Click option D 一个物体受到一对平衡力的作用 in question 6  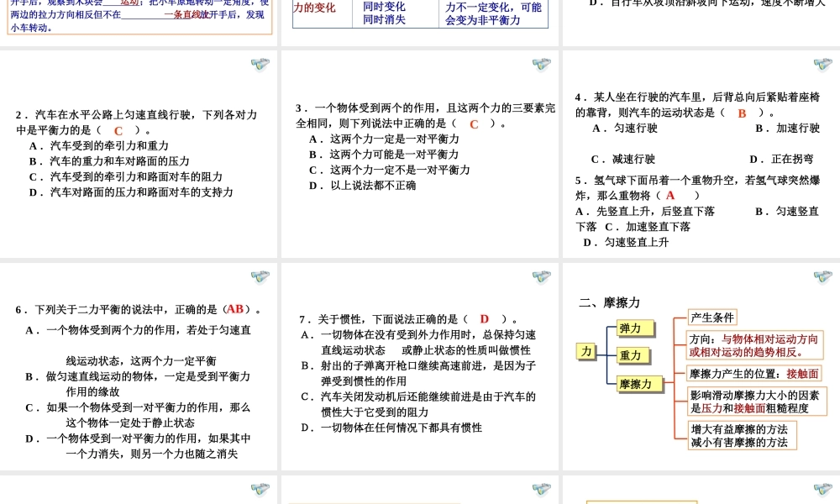pos(138,446)
